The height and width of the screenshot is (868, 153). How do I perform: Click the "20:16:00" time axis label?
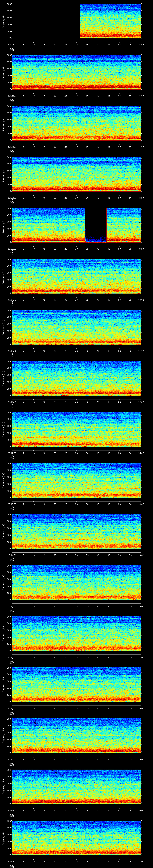(x=12, y=657)
